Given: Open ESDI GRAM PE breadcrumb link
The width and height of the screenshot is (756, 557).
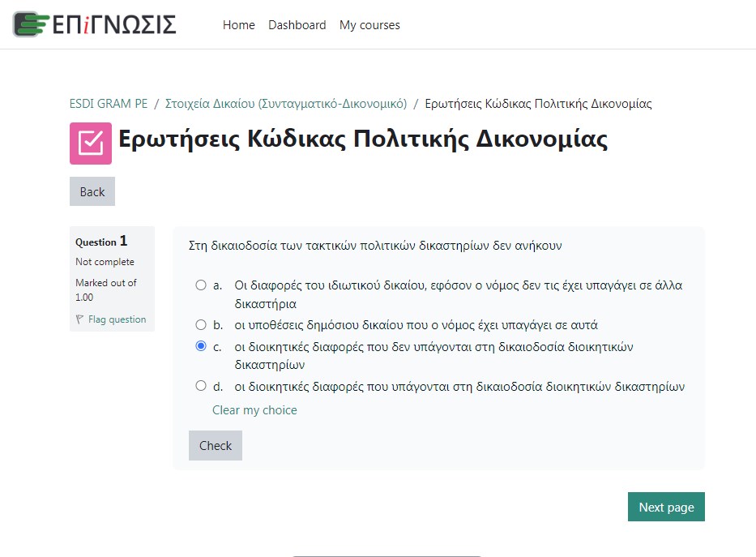Looking at the screenshot, I should pos(109,104).
